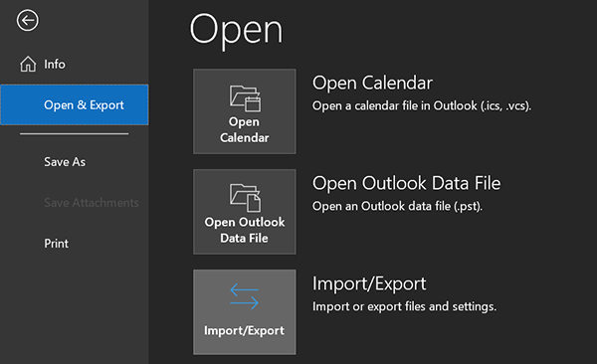Click the Info home icon
597x364 pixels.
coord(28,64)
